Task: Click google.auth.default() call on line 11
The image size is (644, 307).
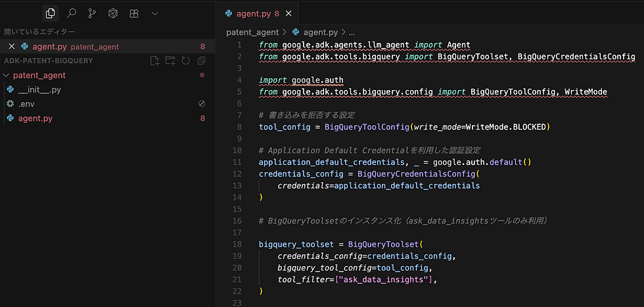Action: (482, 162)
